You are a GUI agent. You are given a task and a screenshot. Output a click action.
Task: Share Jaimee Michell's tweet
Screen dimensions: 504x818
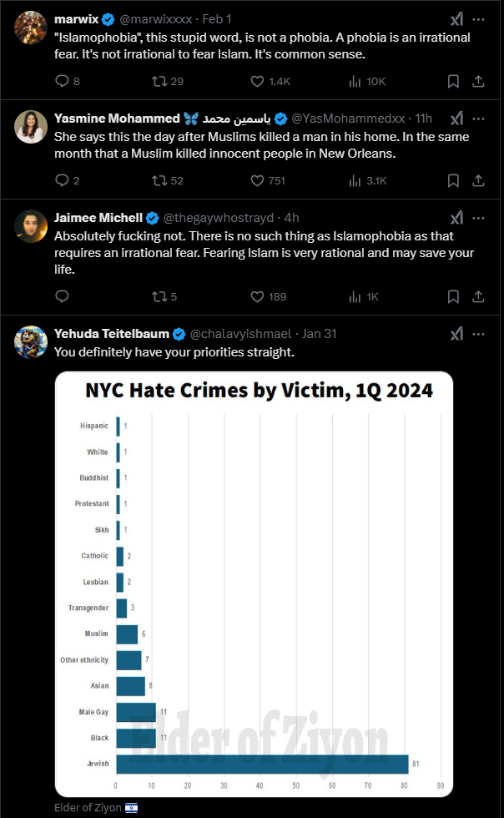coord(478,297)
